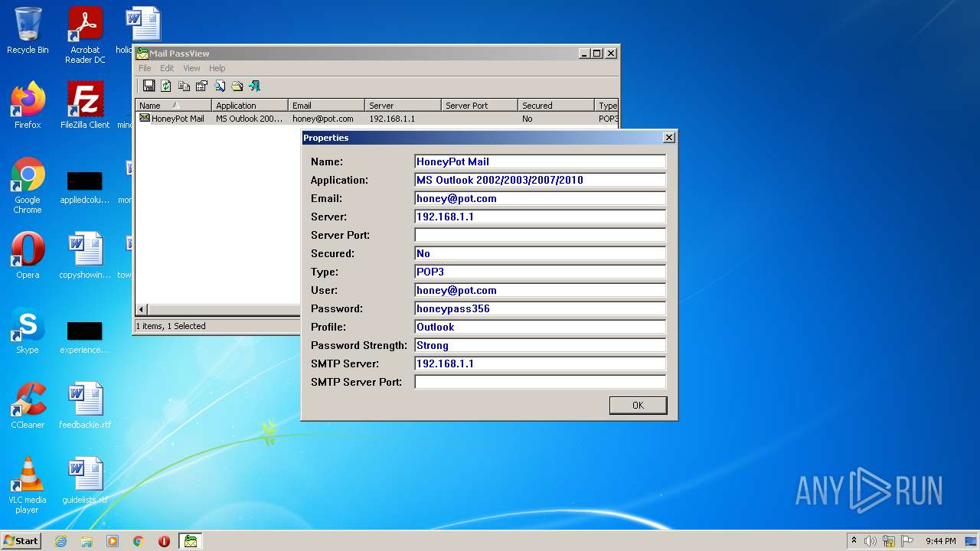Click the HoneyPot Mail row's envelope icon

click(x=145, y=119)
